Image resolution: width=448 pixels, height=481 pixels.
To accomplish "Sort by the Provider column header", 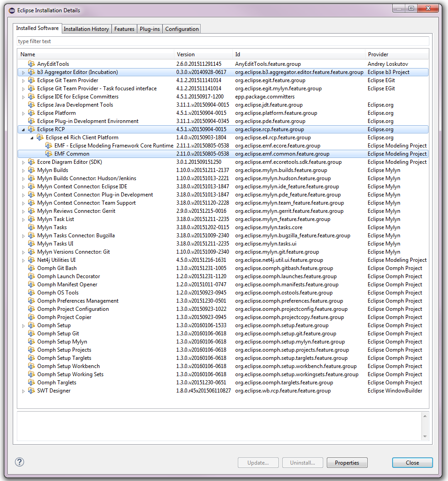I will 397,54.
